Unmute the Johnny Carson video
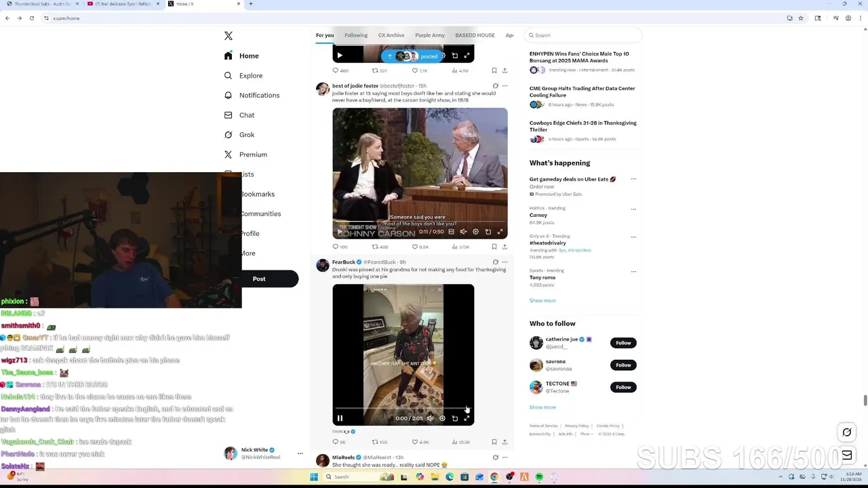This screenshot has width=868, height=488. (463, 232)
